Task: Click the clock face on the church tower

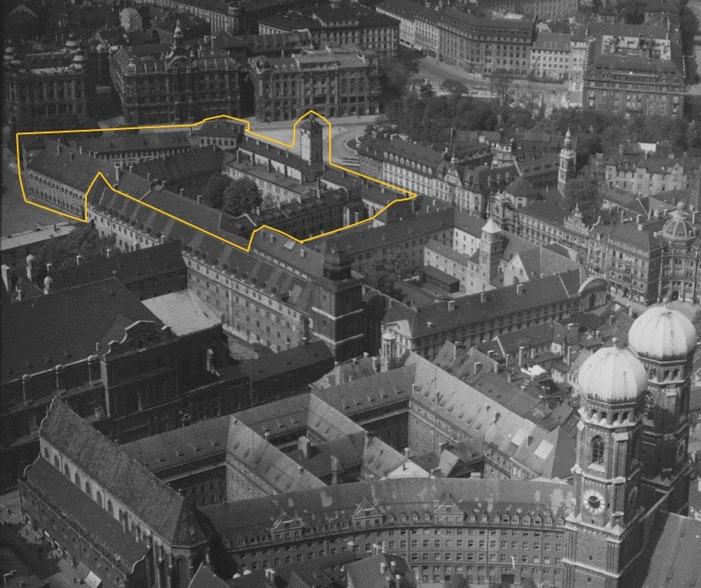Action: coord(593,501)
